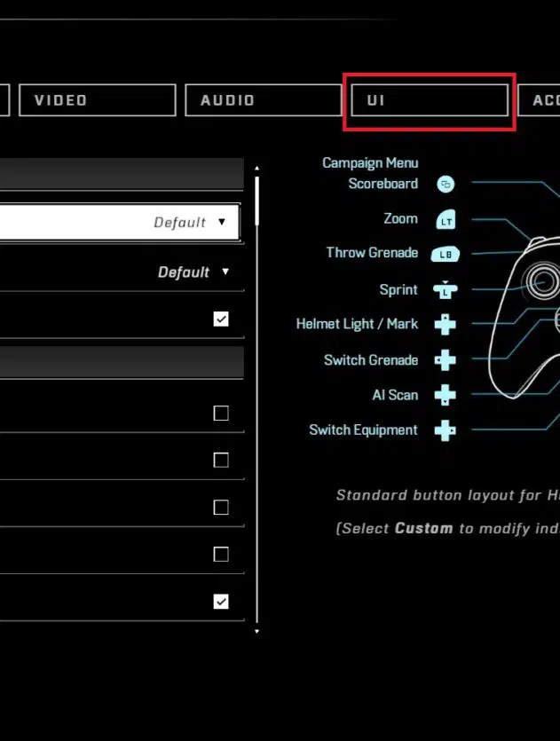This screenshot has height=741, width=560.
Task: Click the 'Switch Equipment' binding label
Action: coord(363,430)
